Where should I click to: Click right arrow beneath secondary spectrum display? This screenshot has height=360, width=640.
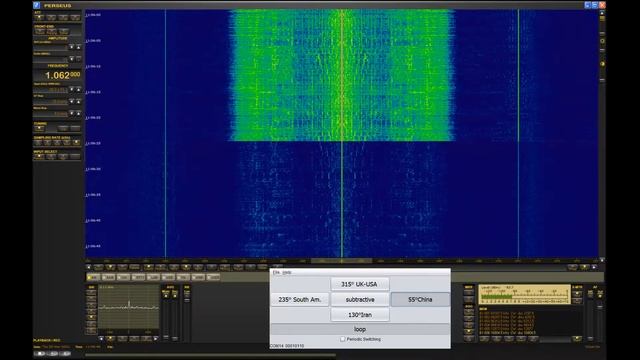[x=156, y=338]
